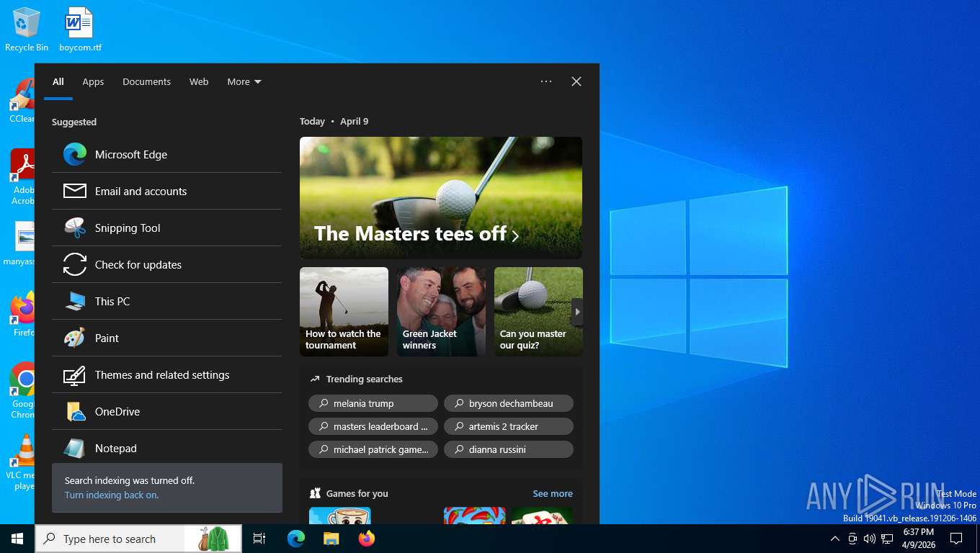Launch Paint from suggested apps
This screenshot has width=980, height=553.
pyautogui.click(x=166, y=338)
